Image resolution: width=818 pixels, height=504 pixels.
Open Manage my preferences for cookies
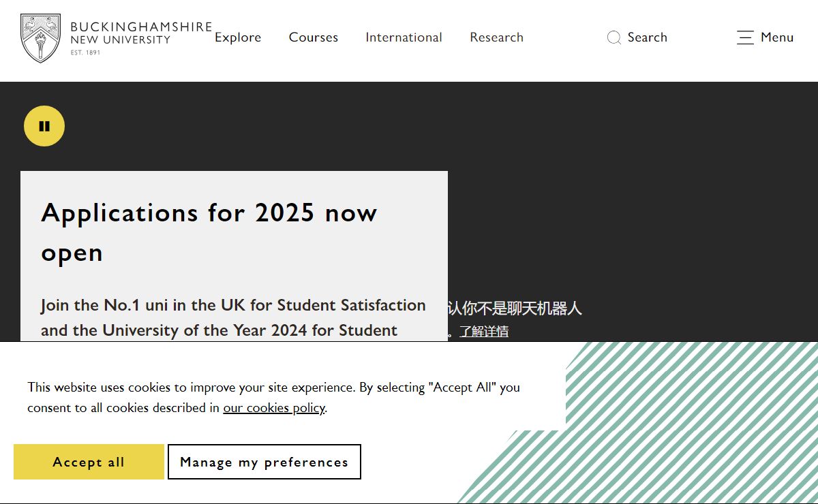[x=264, y=462]
